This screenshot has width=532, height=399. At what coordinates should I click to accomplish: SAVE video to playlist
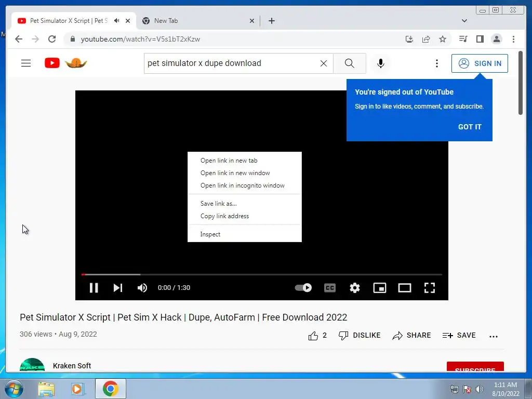tap(459, 336)
